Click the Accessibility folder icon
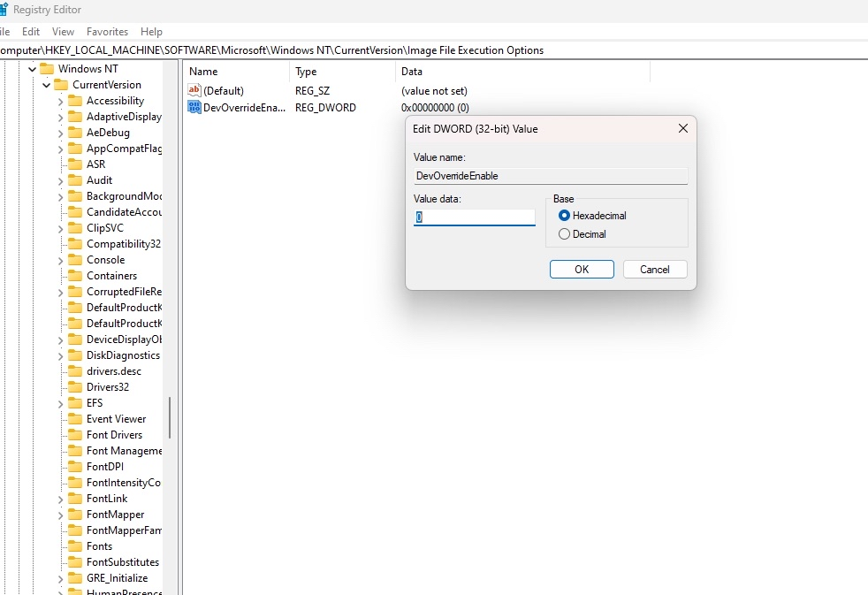This screenshot has height=595, width=868. tap(75, 101)
